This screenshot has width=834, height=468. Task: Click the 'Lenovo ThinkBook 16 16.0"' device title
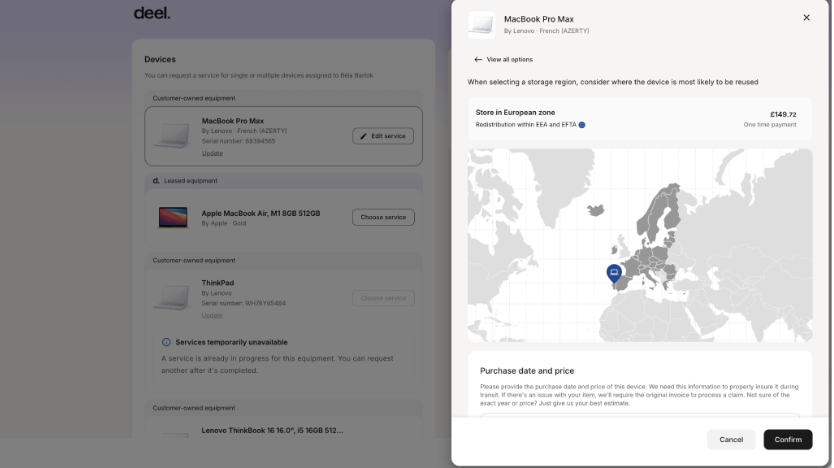pos(272,430)
